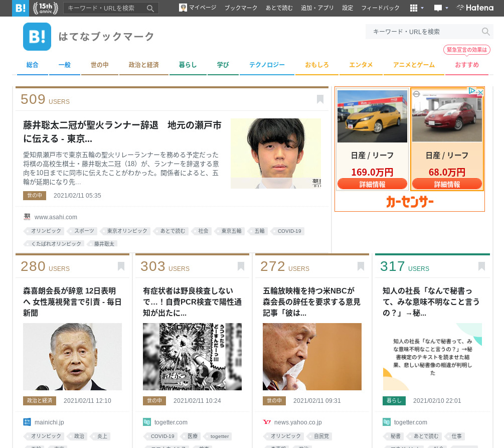Open あとで読む in the top bar
This screenshot has height=448, width=504.
coord(279,8)
